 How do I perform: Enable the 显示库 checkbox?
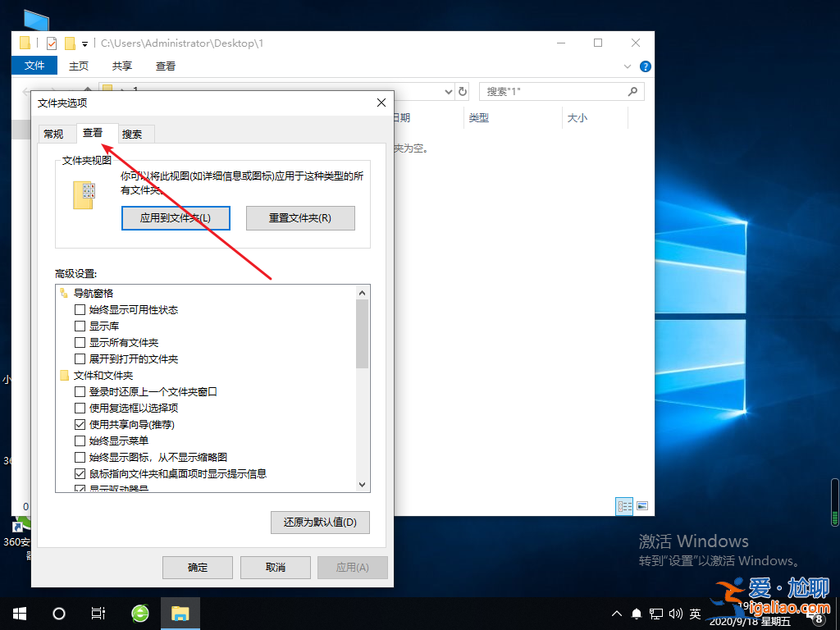(x=80, y=326)
